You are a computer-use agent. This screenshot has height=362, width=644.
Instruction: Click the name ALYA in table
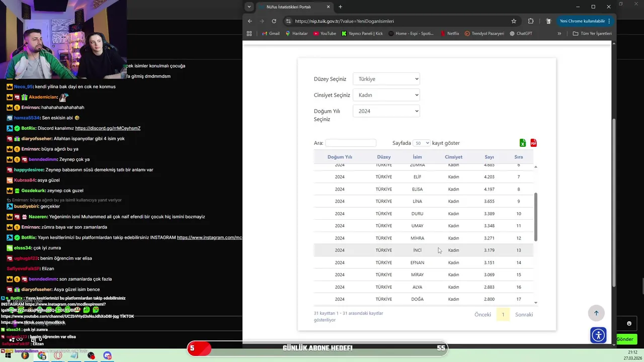[417, 287]
